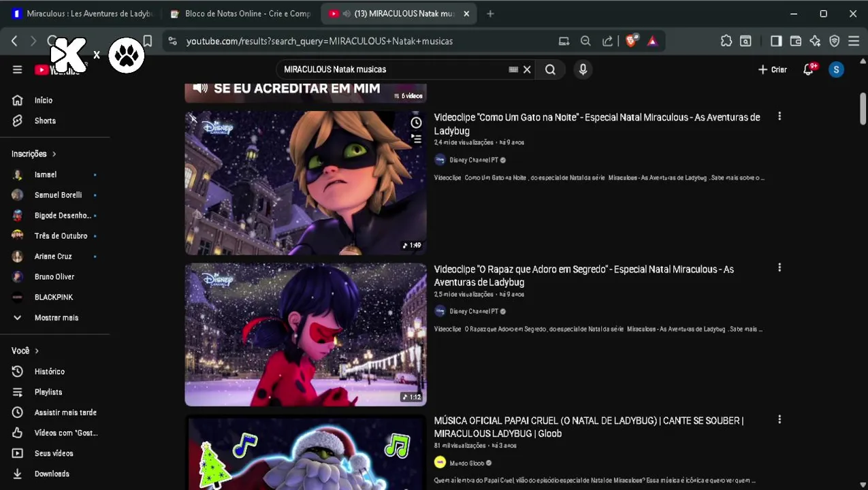Open Bigode Desenho subscription channel
The height and width of the screenshot is (490, 868).
63,216
